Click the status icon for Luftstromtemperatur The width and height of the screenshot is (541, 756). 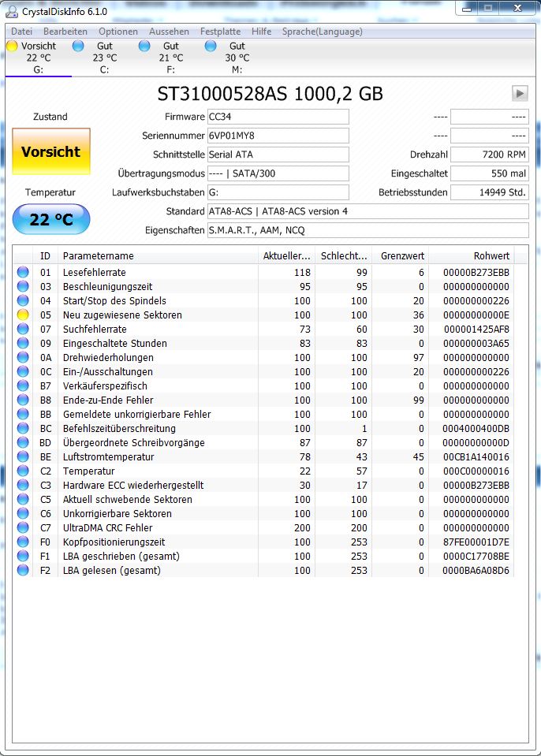[x=23, y=456]
